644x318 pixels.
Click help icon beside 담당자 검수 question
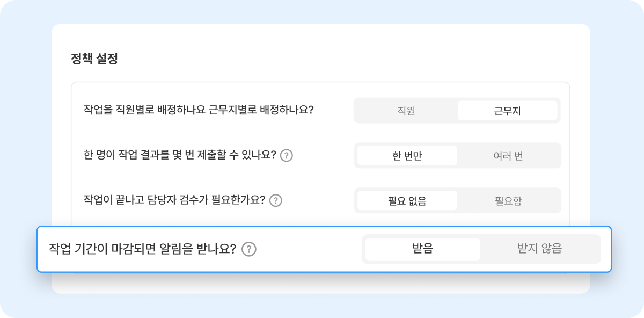coord(276,200)
